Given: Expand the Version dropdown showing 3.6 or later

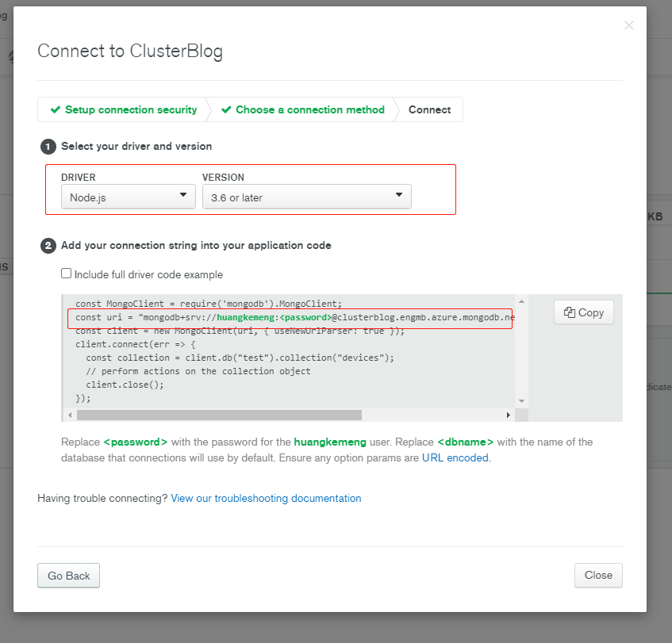Looking at the screenshot, I should (306, 197).
